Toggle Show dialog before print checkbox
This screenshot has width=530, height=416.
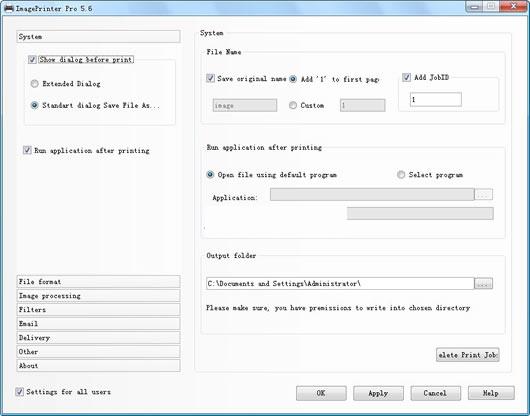pyautogui.click(x=32, y=60)
